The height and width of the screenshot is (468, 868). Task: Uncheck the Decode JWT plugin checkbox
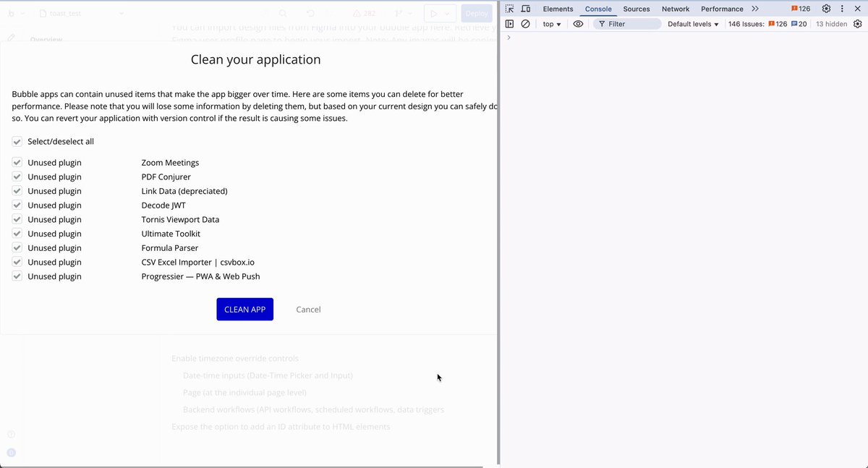pyautogui.click(x=17, y=205)
